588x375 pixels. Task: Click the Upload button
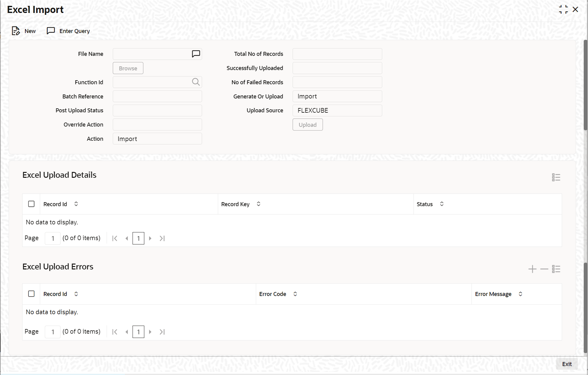307,124
